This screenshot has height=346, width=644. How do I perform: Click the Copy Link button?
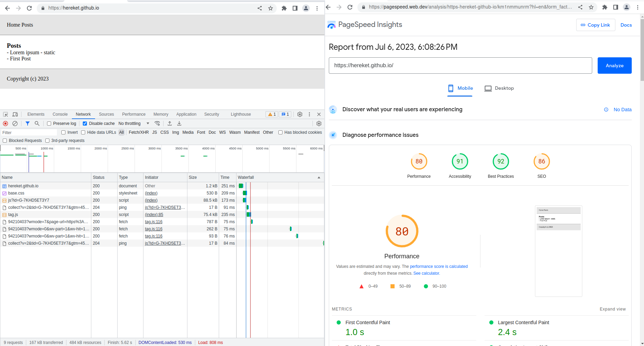click(595, 25)
